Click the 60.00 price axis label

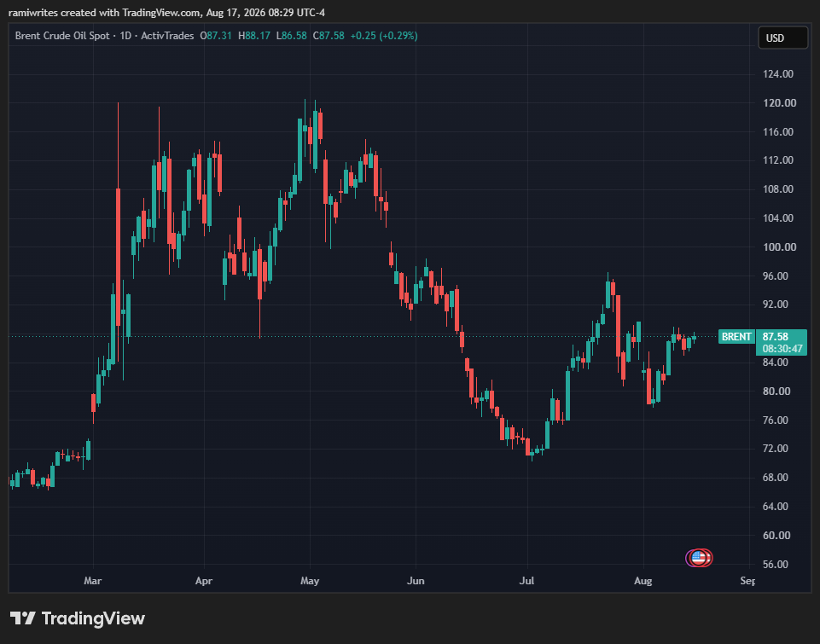[x=777, y=536]
